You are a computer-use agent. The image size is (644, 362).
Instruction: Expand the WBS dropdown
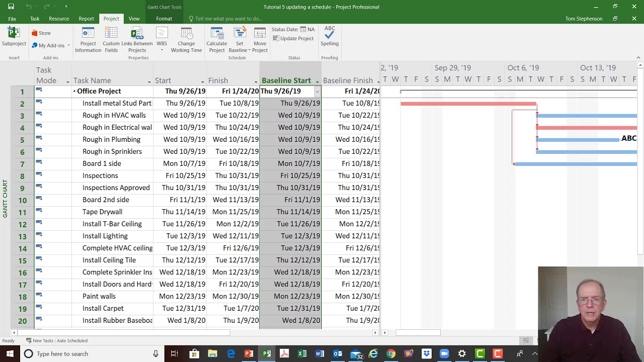click(162, 40)
